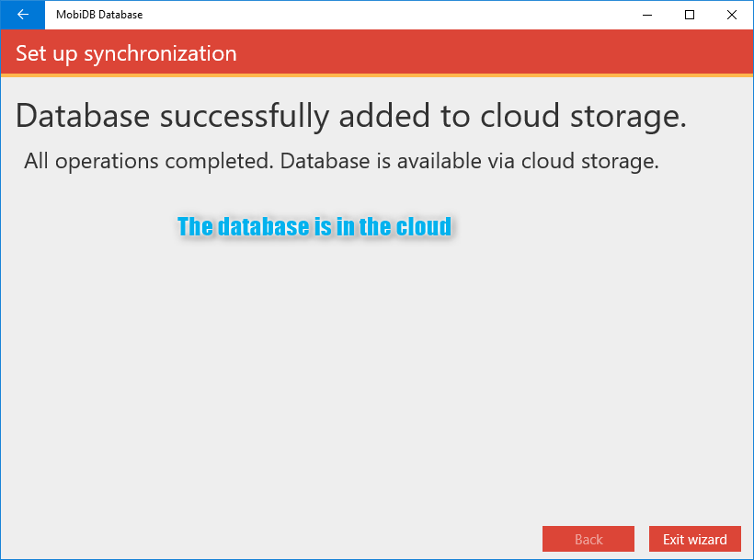The image size is (754, 560).
Task: Select the 'Set up synchronization' header title
Action: [126, 53]
